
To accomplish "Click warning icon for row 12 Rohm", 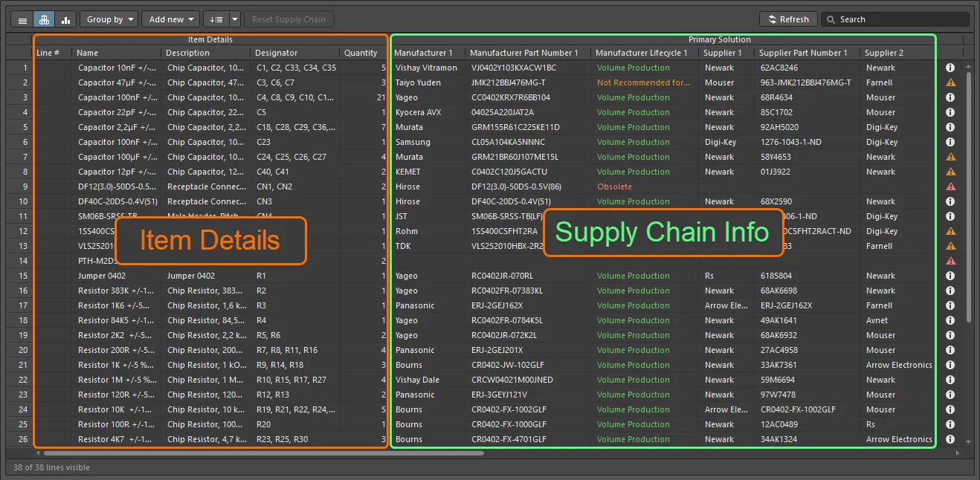I will pyautogui.click(x=950, y=231).
